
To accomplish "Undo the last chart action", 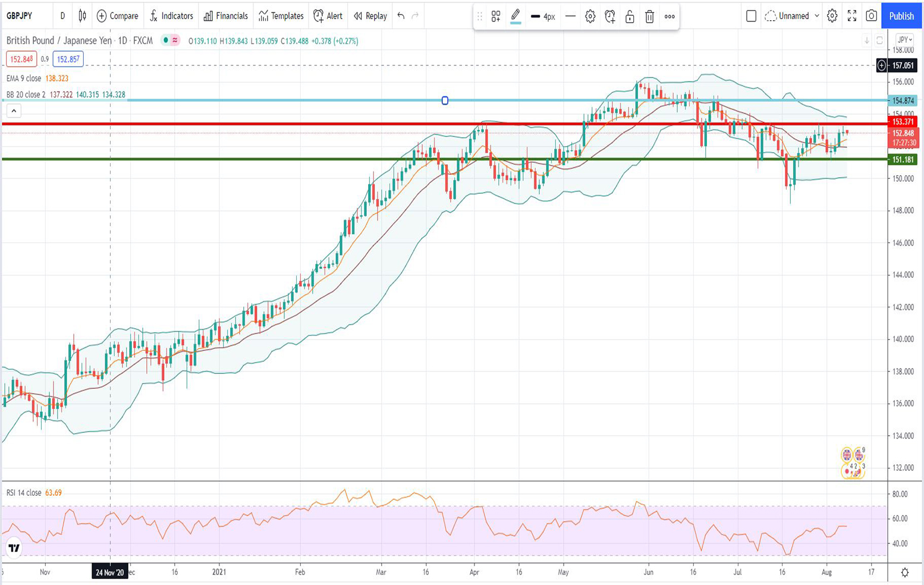I will click(x=401, y=16).
